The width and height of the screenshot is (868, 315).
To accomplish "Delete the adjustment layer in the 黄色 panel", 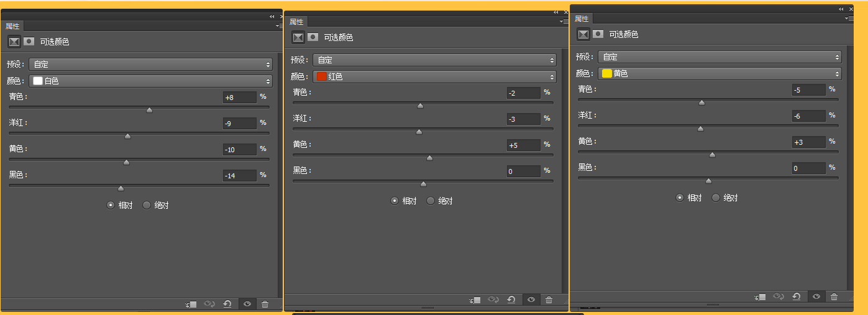I will (834, 297).
